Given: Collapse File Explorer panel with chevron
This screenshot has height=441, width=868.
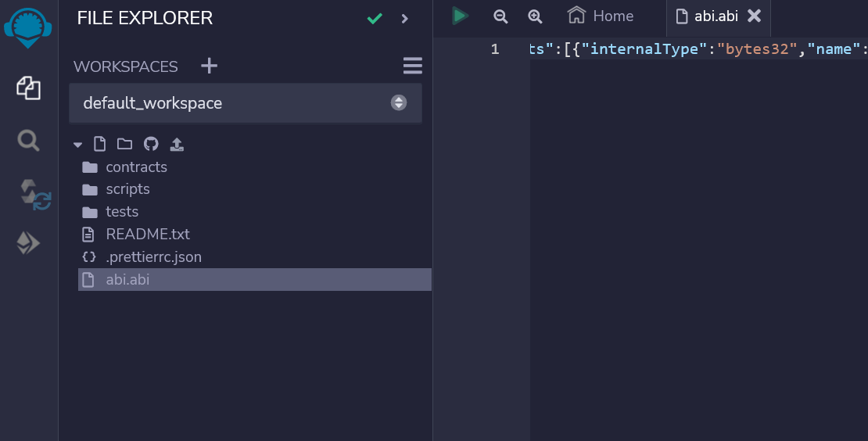Looking at the screenshot, I should tap(404, 19).
